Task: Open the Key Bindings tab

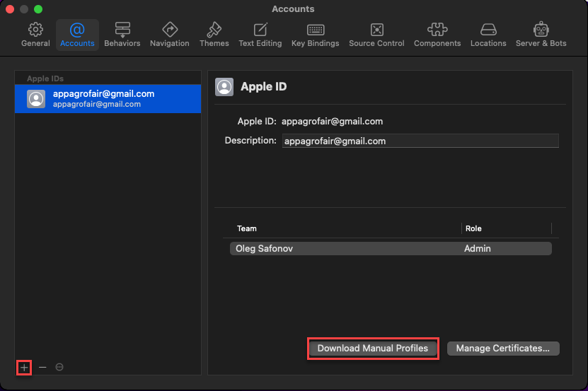Action: (316, 35)
